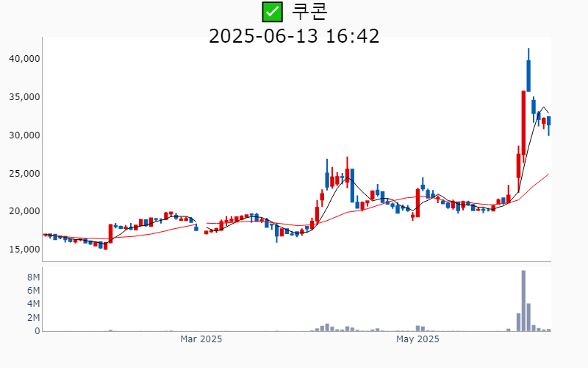Click the blue candlestick peaking above 40,000
This screenshot has height=368, width=588.
click(528, 70)
